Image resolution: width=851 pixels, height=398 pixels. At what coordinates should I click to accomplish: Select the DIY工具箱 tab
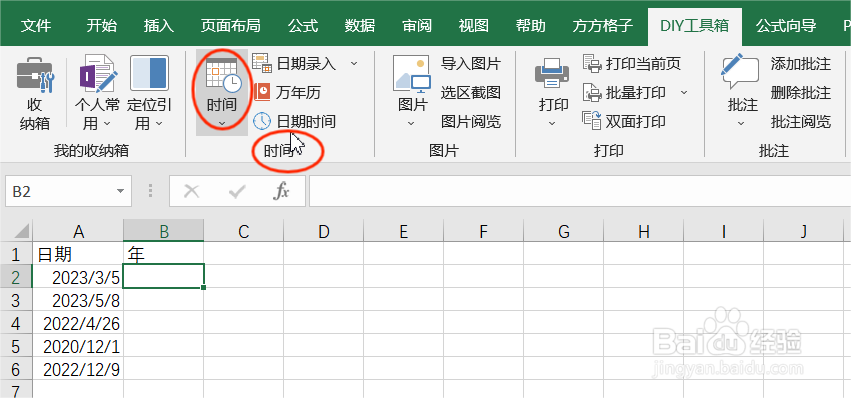pyautogui.click(x=695, y=26)
